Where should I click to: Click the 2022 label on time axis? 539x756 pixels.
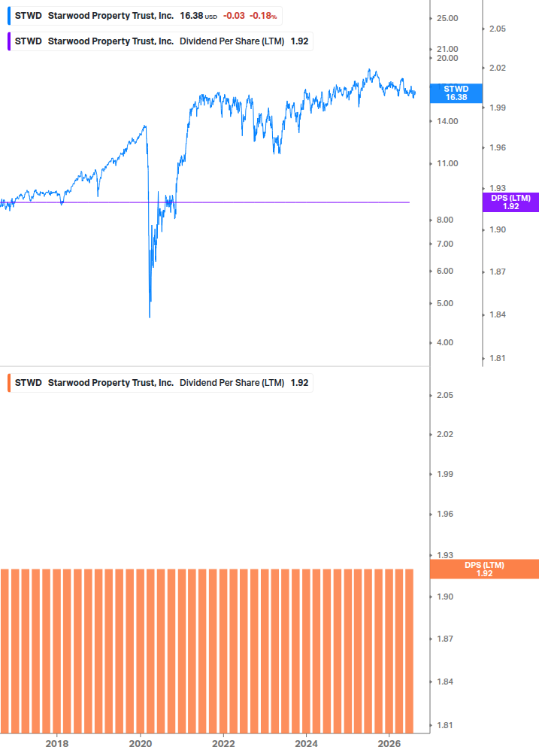tap(223, 743)
